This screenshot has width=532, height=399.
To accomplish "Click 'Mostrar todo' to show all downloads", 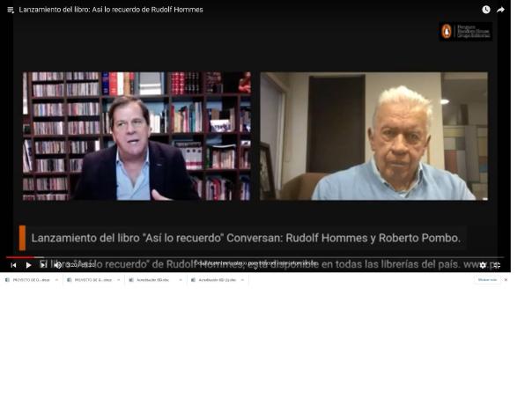I will click(487, 280).
